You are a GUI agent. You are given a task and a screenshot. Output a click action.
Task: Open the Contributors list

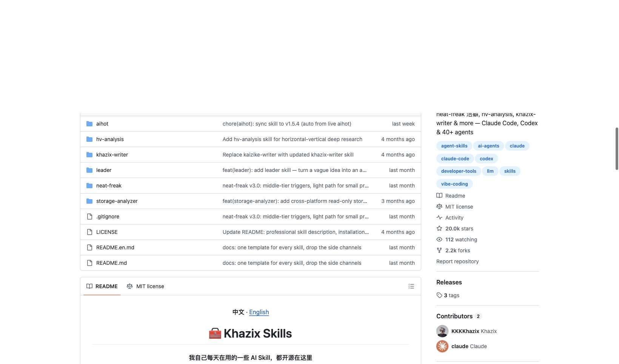pyautogui.click(x=459, y=316)
